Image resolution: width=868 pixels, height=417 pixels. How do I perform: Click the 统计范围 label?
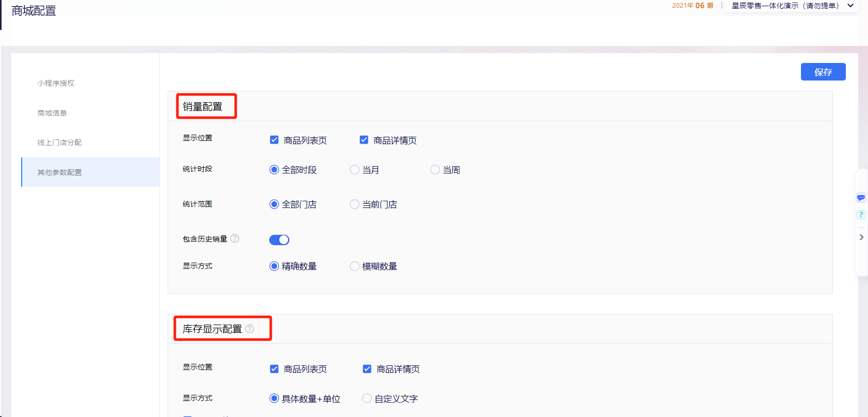click(x=198, y=204)
